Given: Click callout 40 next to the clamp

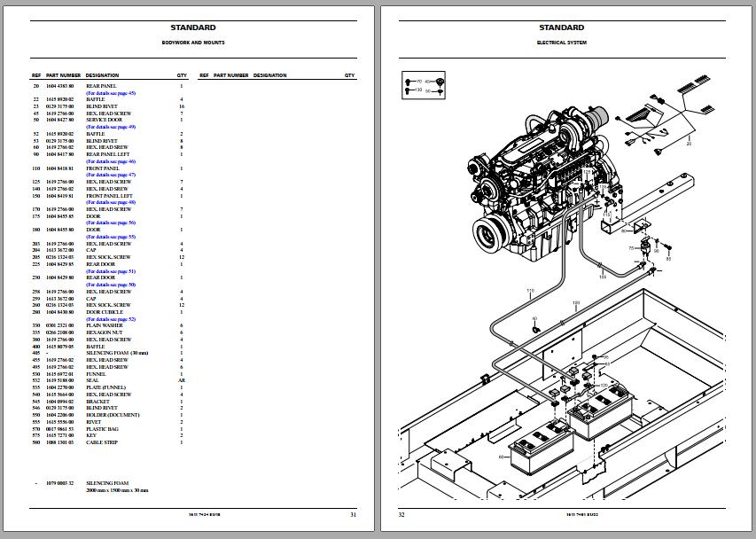Looking at the screenshot, I should [534, 318].
